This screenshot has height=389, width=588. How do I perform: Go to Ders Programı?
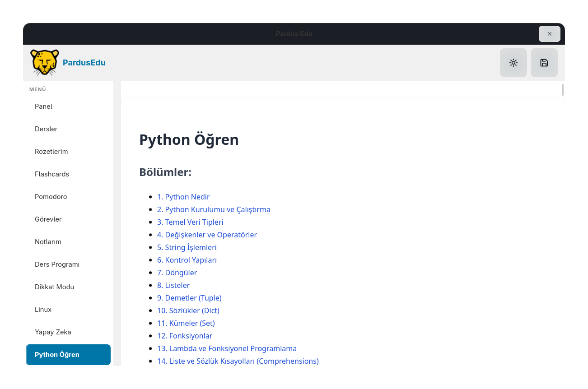[x=68, y=264]
